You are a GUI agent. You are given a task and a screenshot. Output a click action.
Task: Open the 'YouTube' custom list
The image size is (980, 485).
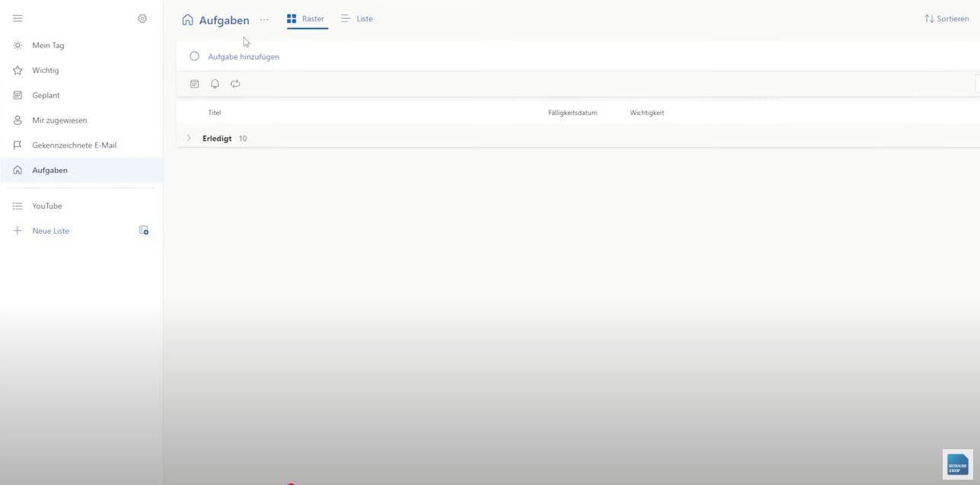pyautogui.click(x=47, y=205)
